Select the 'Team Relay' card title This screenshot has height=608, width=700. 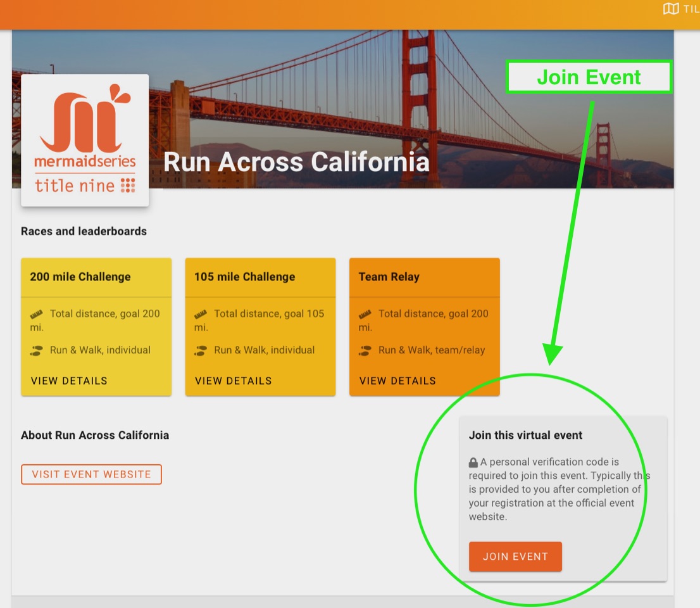pyautogui.click(x=389, y=277)
